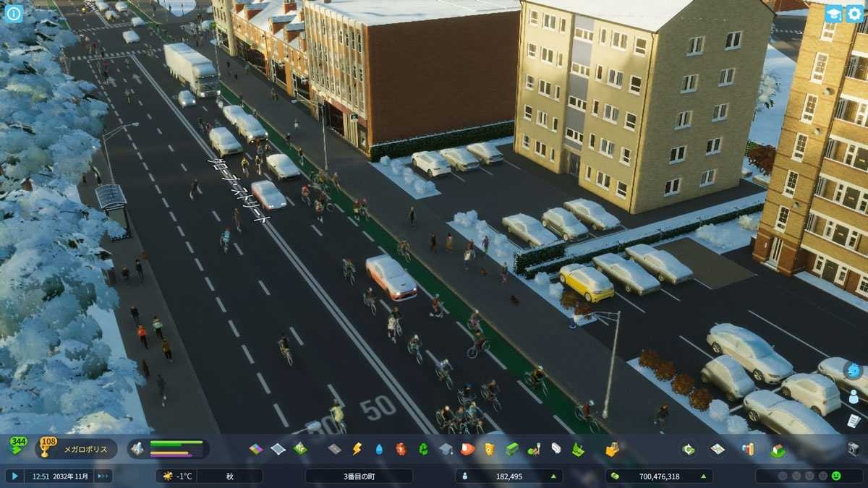Select the green bus Transportation icon
The width and height of the screenshot is (868, 488).
(x=511, y=449)
